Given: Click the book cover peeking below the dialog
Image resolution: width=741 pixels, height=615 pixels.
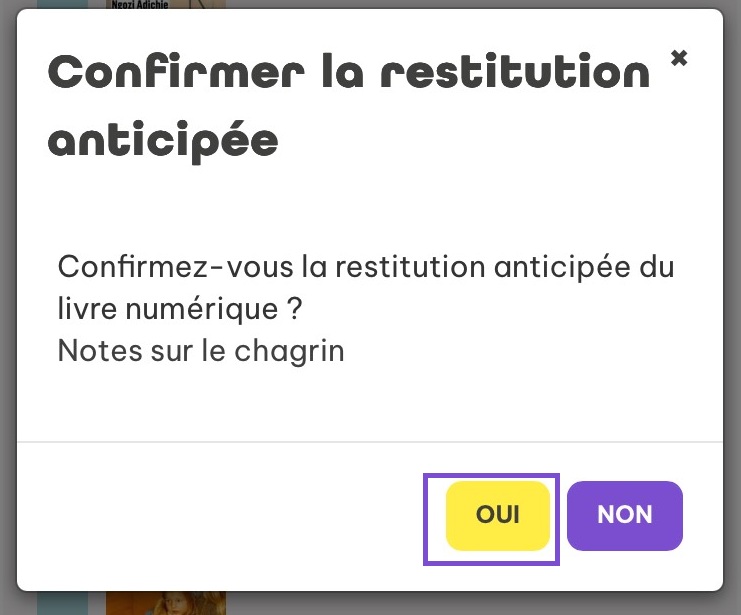Looking at the screenshot, I should 165,603.
